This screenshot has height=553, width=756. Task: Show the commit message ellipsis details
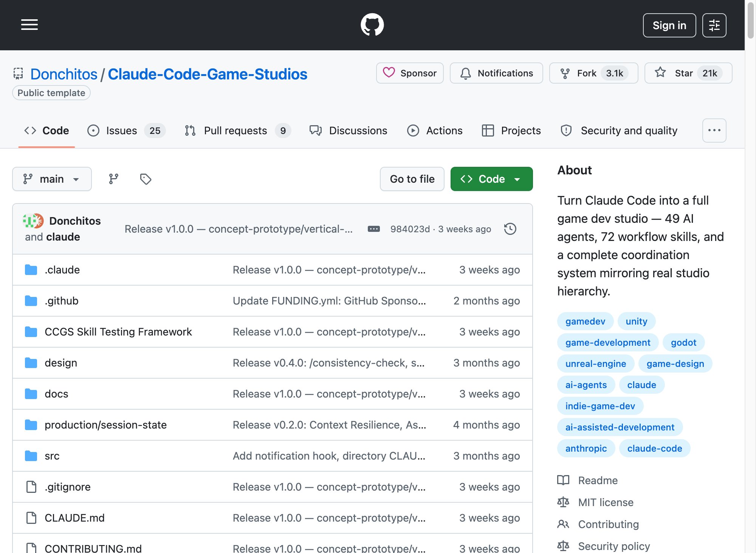tap(373, 229)
